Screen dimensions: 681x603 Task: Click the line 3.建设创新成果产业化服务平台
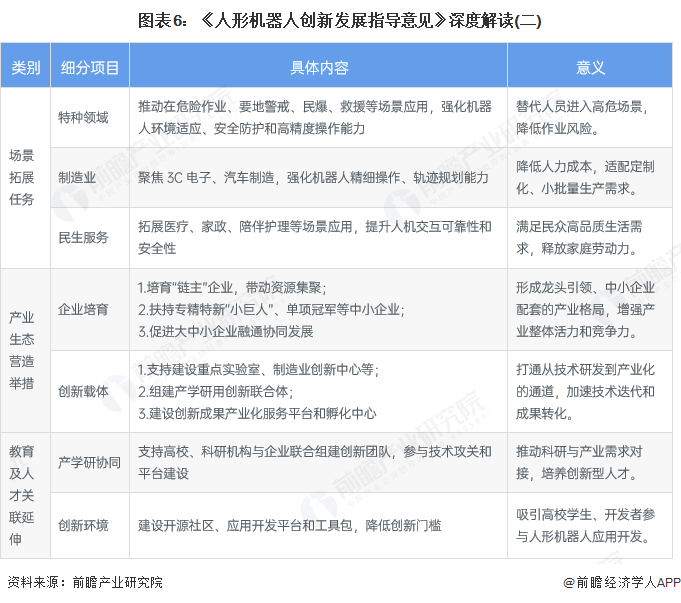[257, 414]
